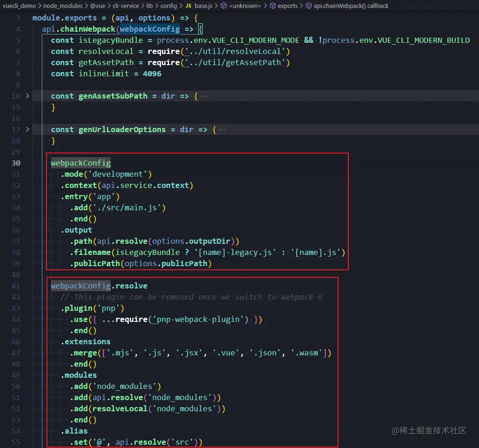Open the lib breadcrumb segment
Image resolution: width=479 pixels, height=448 pixels.
[149, 6]
